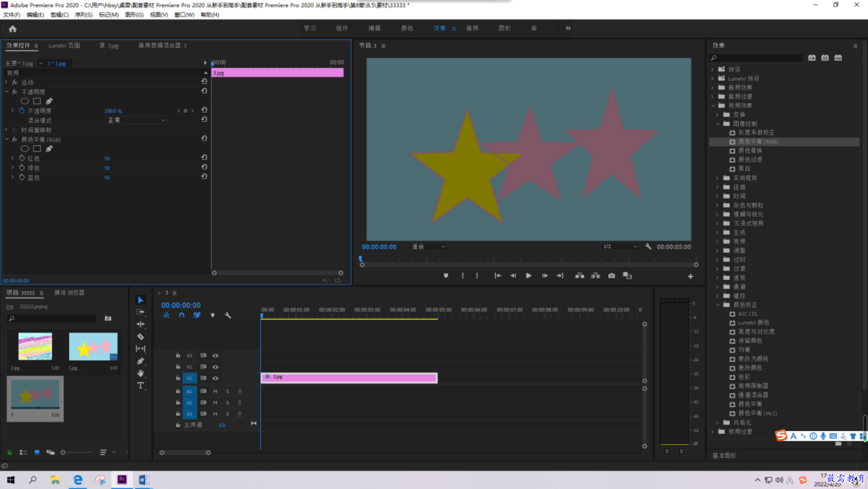This screenshot has height=489, width=868.
Task: Click Go to In point button
Action: (x=497, y=276)
